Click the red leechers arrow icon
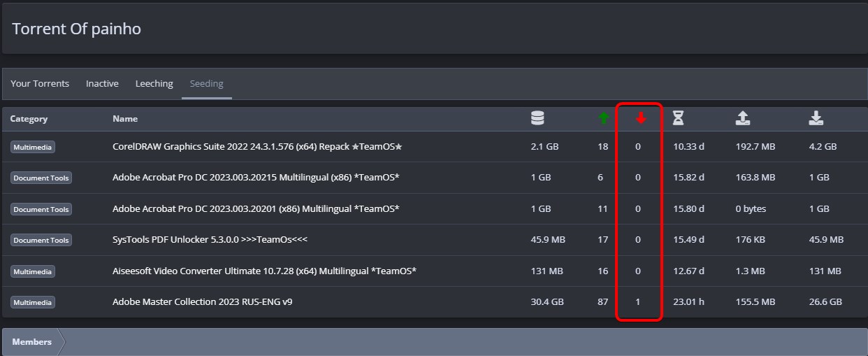 click(641, 119)
